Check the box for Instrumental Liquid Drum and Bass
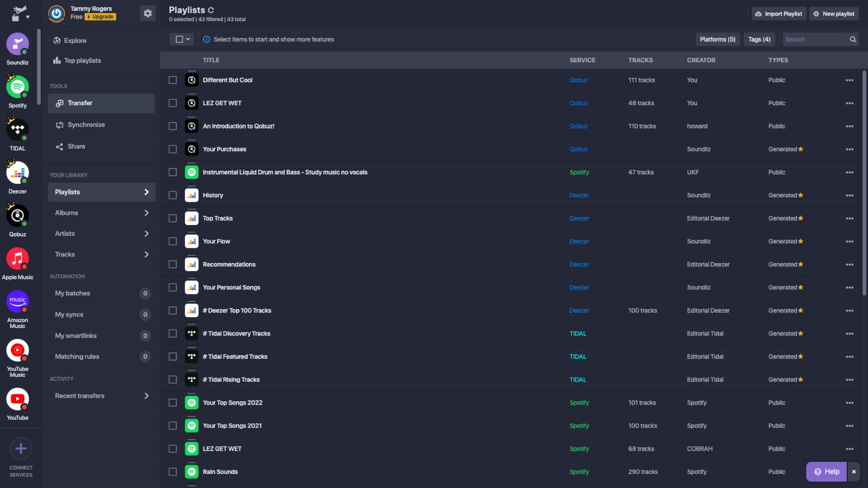Image resolution: width=868 pixels, height=488 pixels. 173,172
